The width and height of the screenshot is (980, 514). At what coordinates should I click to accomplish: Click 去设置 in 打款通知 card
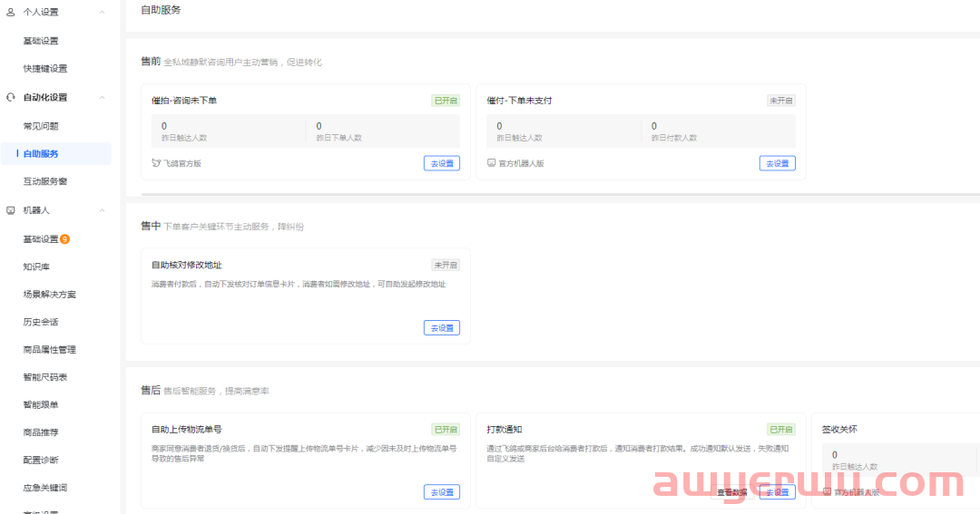tap(778, 492)
